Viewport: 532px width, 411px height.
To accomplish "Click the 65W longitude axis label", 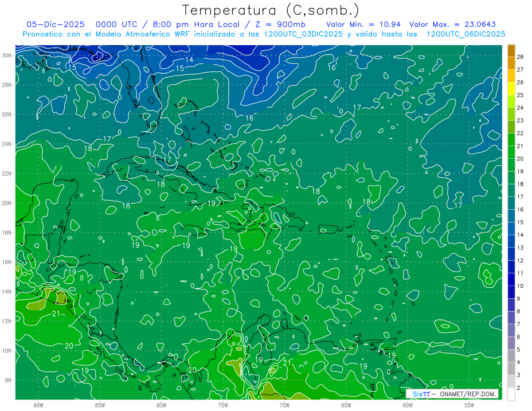I will [346, 405].
